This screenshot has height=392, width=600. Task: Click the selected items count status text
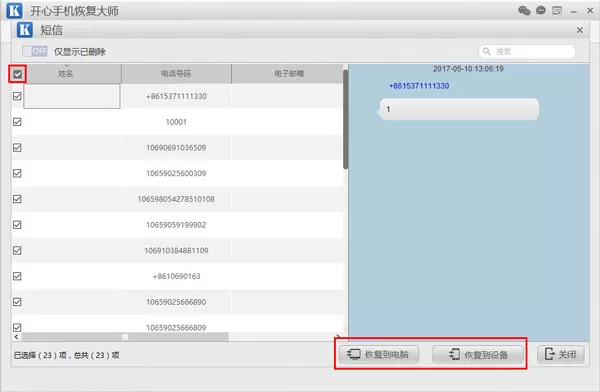tap(66, 355)
